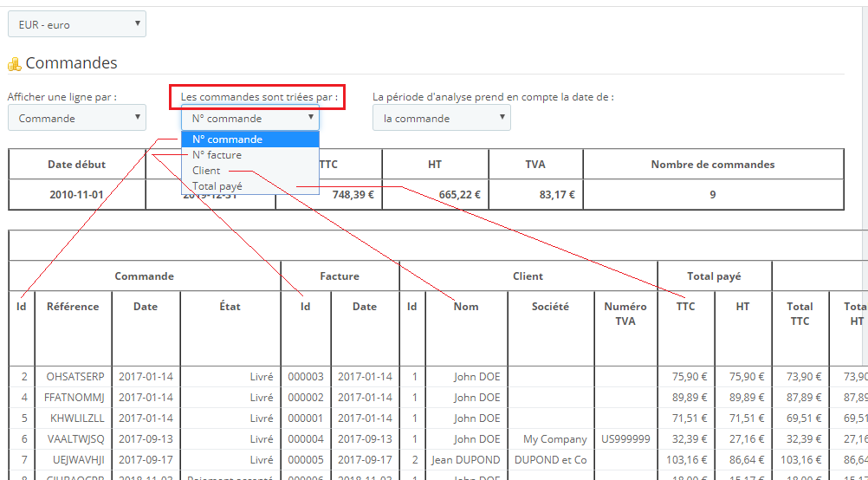Click order date 2017-09-13 in Commande column
Viewport: 868px width, 480px height.
click(x=146, y=439)
